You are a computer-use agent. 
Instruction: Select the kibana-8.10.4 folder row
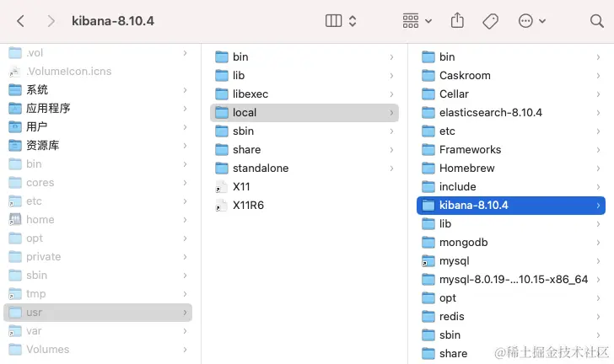[x=511, y=206]
